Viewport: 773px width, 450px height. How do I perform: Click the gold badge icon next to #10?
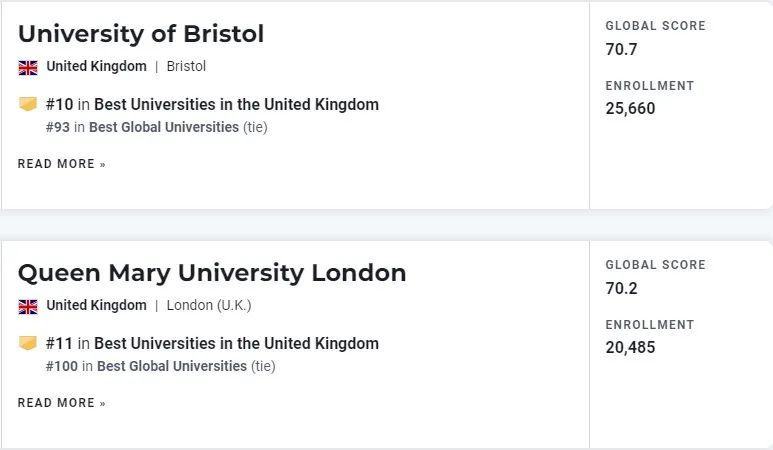click(x=28, y=104)
